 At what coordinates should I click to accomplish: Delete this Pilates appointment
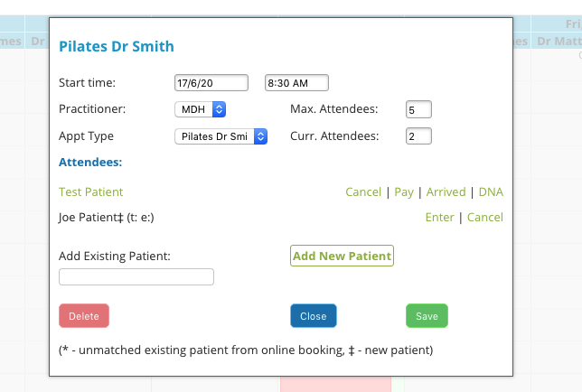(x=84, y=315)
